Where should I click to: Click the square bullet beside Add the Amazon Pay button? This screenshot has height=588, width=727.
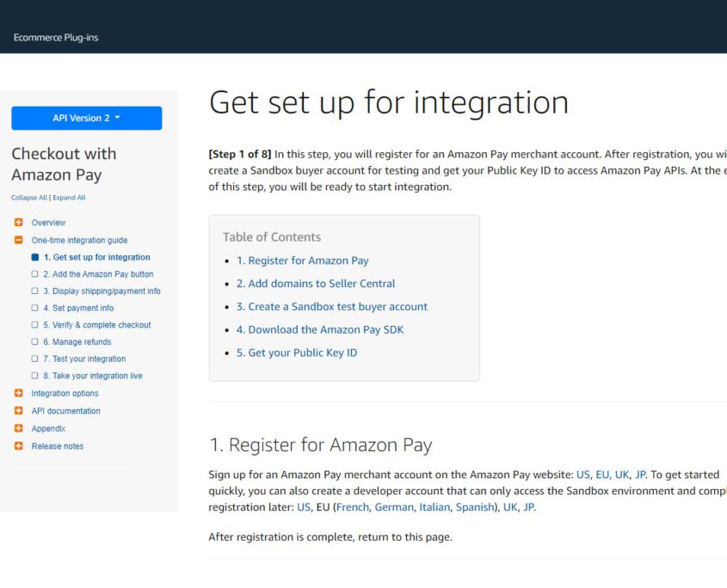pyautogui.click(x=34, y=274)
